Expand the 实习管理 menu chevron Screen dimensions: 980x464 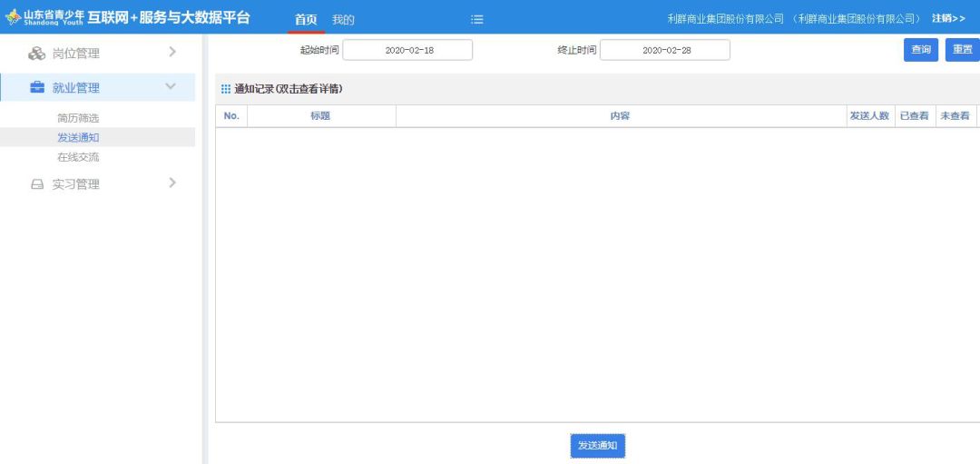pyautogui.click(x=171, y=183)
